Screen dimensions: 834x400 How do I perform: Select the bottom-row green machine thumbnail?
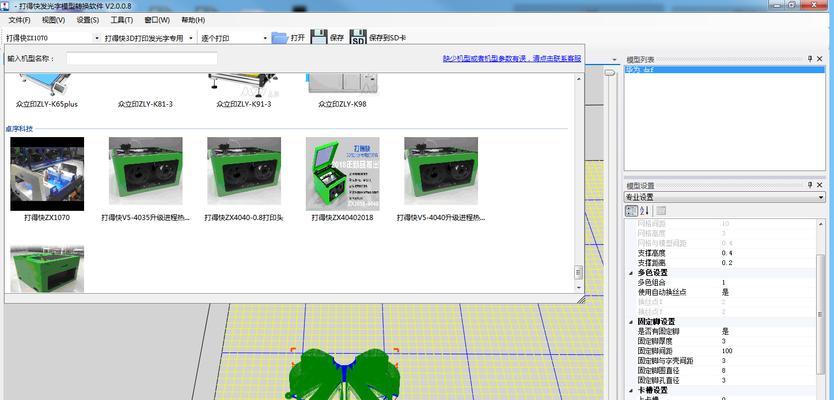(47, 269)
